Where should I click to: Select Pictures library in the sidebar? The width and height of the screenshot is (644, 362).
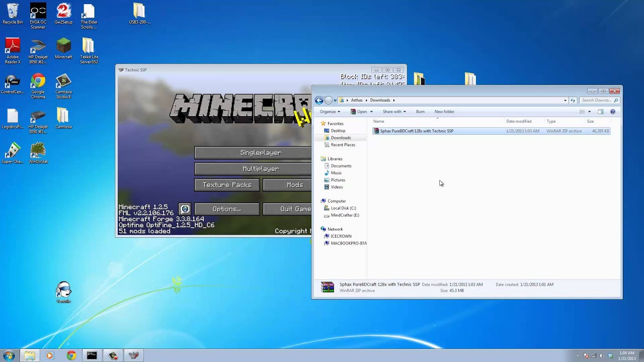point(338,180)
